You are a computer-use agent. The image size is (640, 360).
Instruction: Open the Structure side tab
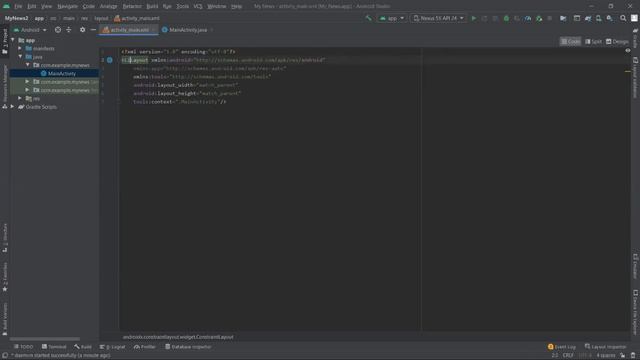pos(5,238)
